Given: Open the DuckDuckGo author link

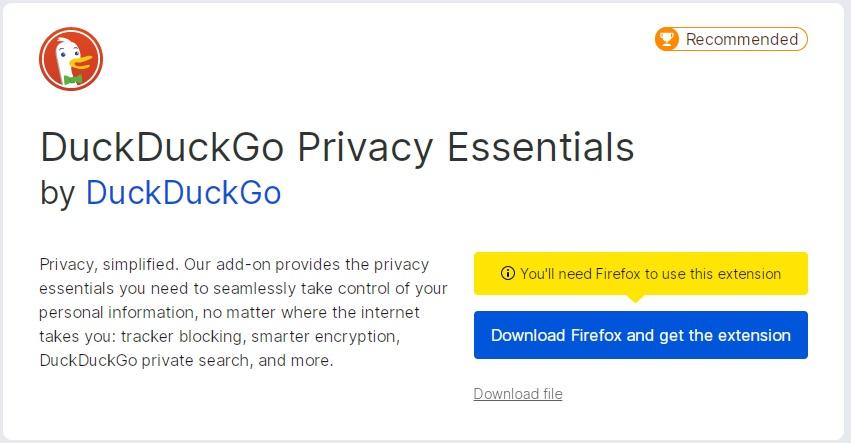Looking at the screenshot, I should (x=183, y=193).
